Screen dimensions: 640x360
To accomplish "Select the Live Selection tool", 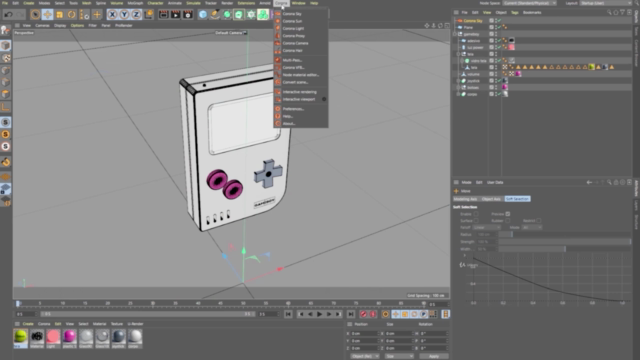I will (36, 15).
